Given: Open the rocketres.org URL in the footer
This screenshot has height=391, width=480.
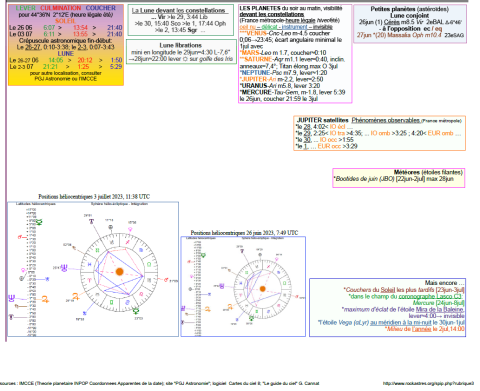Looking at the screenshot, I should pos(428,383).
